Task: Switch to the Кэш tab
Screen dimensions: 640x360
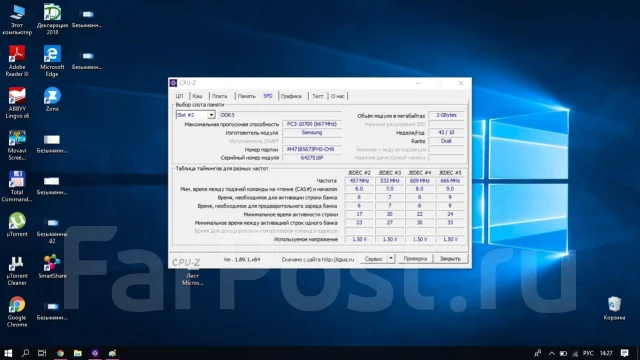Action: coord(197,96)
